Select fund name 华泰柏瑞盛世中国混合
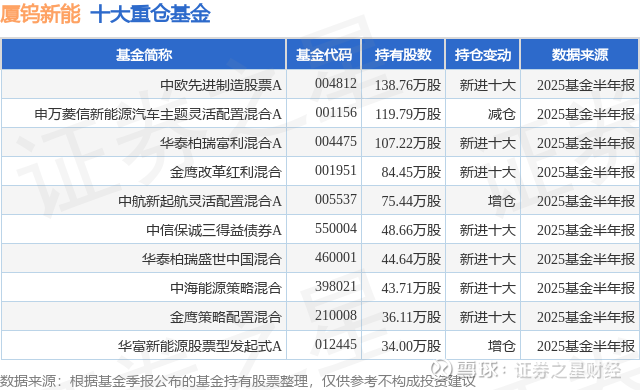The height and width of the screenshot is (390, 640). [x=212, y=259]
